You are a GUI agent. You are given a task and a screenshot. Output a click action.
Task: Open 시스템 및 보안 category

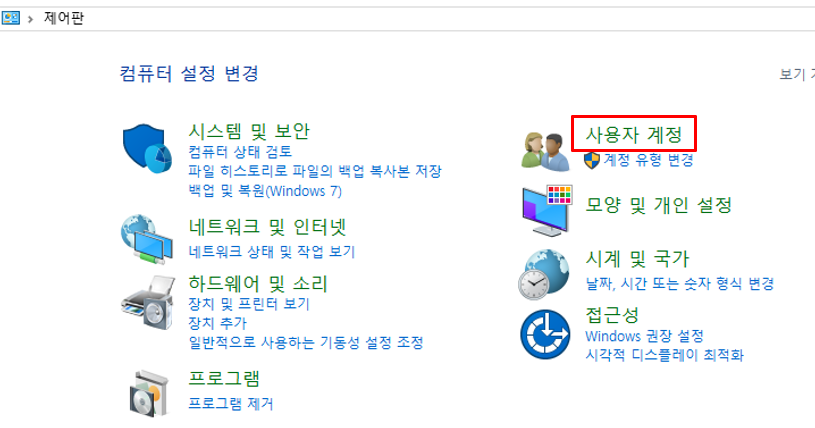pos(249,131)
